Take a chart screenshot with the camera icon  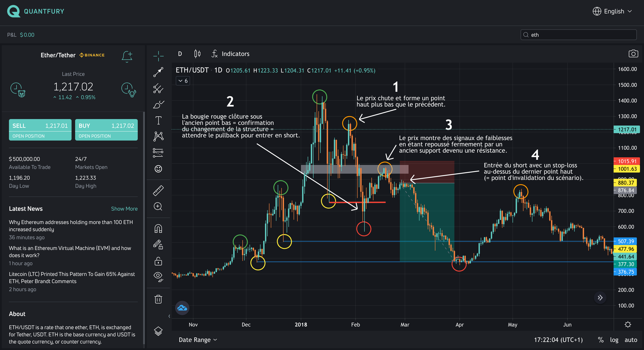pos(633,53)
